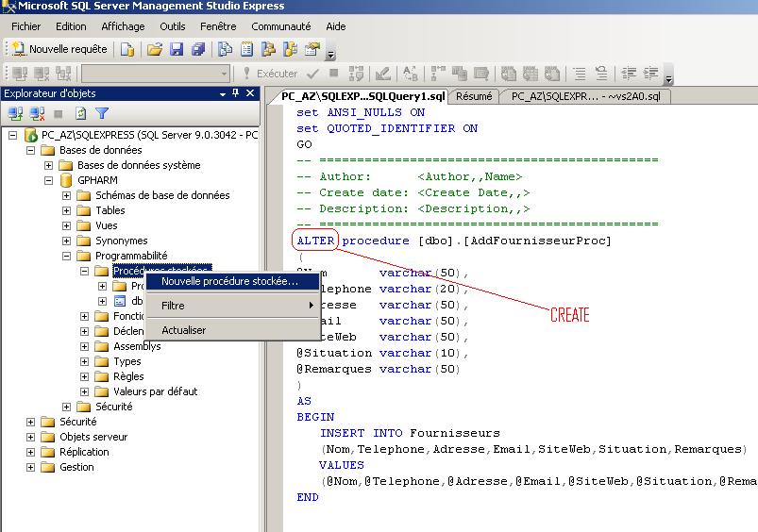Switch to the Résumé tab
Screen dimensions: 758x532
pyautogui.click(x=474, y=96)
